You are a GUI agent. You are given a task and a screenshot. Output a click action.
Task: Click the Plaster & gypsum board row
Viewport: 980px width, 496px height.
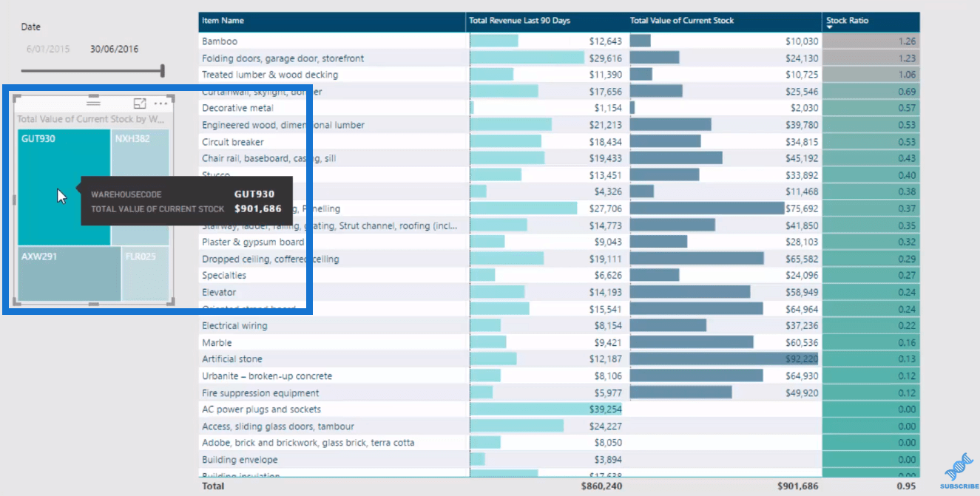pyautogui.click(x=559, y=242)
